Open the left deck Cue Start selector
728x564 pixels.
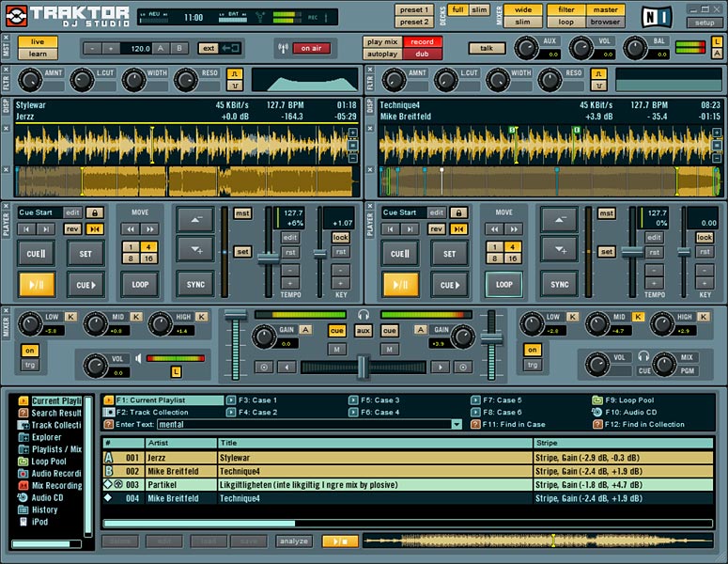click(39, 212)
